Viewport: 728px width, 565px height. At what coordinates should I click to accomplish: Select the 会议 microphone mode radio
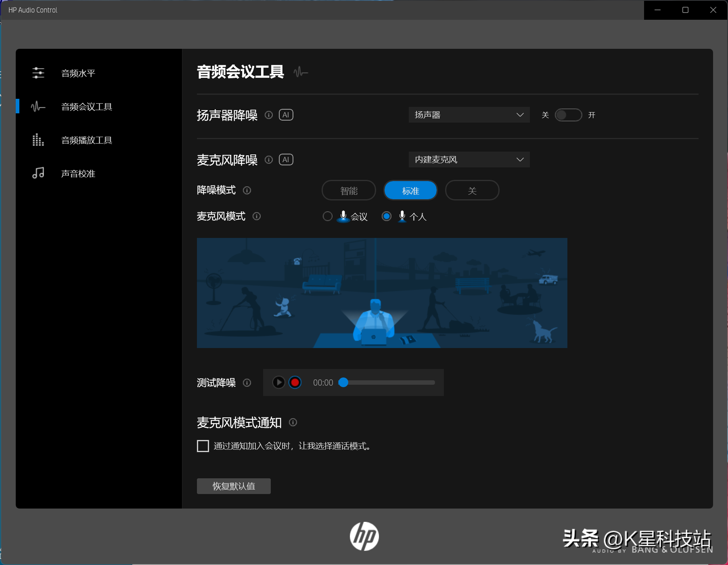328,217
